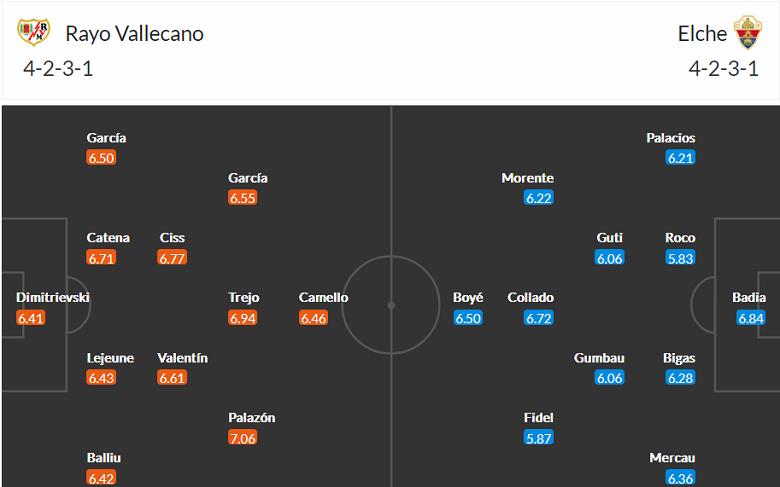The width and height of the screenshot is (780, 487).
Task: Click the Elche club crest
Action: pos(747,33)
